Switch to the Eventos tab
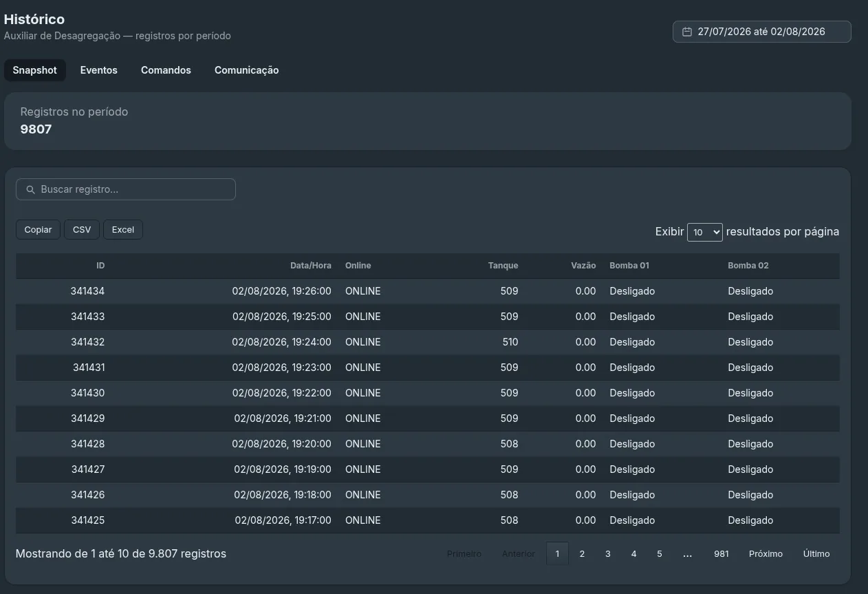This screenshot has width=868, height=594. [99, 70]
